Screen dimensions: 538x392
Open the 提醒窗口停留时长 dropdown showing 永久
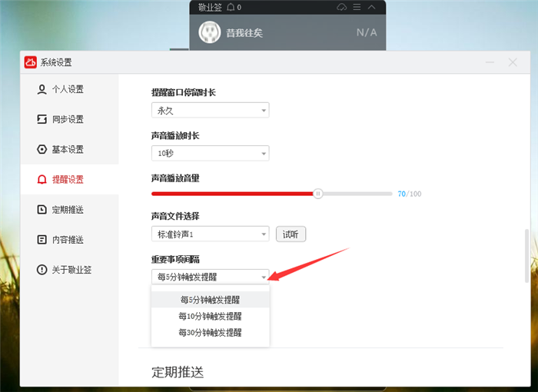tap(211, 110)
